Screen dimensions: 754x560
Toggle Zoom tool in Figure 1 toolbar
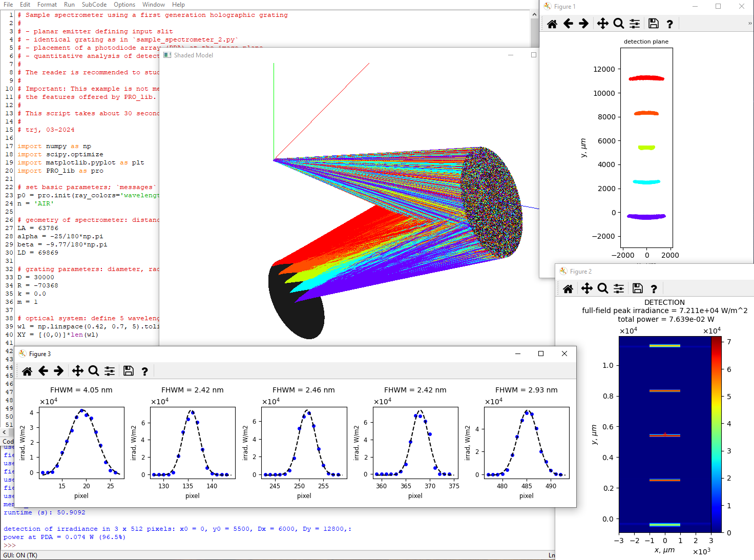point(619,24)
